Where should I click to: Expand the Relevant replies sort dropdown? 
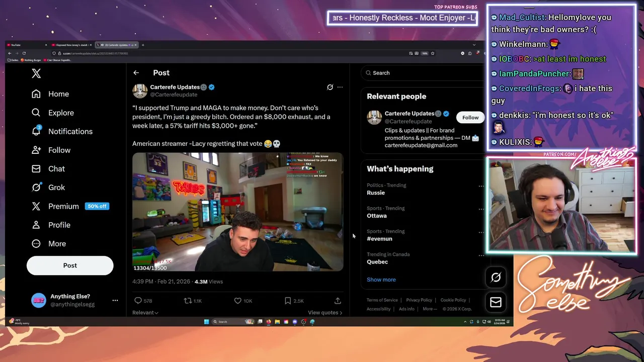pos(145,313)
